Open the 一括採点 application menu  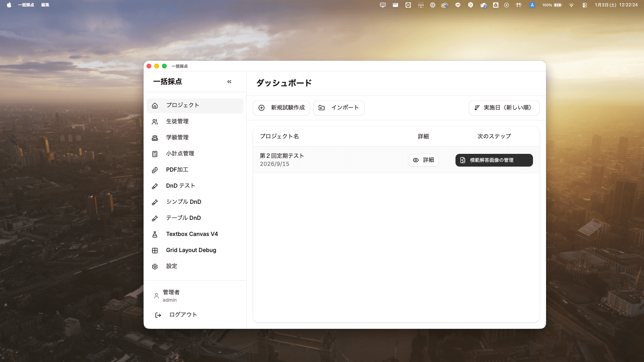[x=27, y=5]
